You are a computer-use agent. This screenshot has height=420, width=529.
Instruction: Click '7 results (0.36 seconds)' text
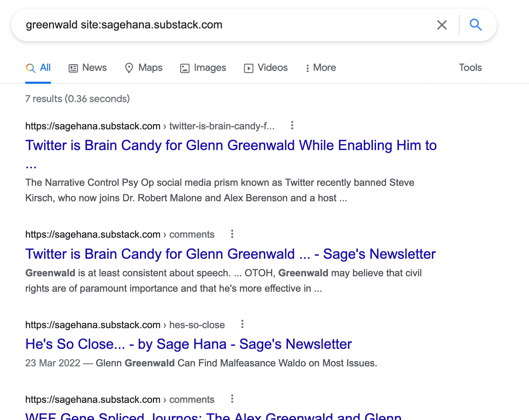(x=78, y=99)
